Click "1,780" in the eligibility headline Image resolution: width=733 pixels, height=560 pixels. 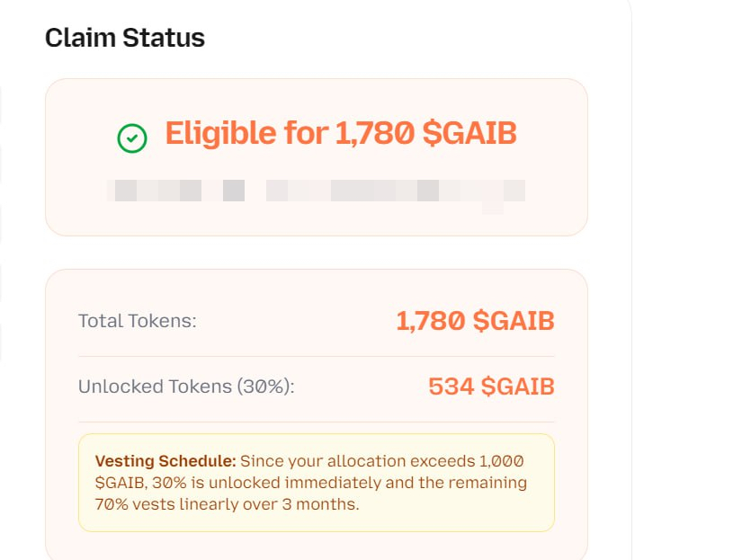tap(374, 134)
